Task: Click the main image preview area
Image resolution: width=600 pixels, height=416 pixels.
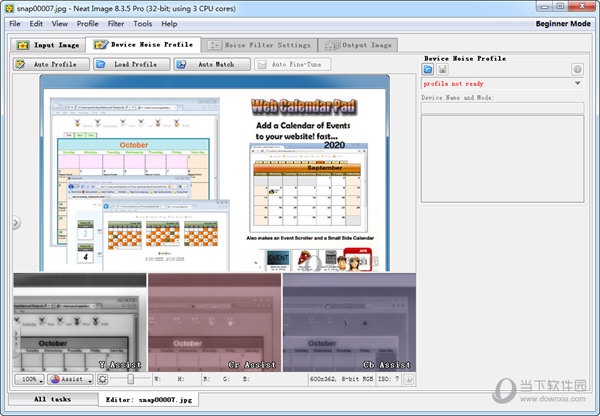Action: pyautogui.click(x=214, y=173)
